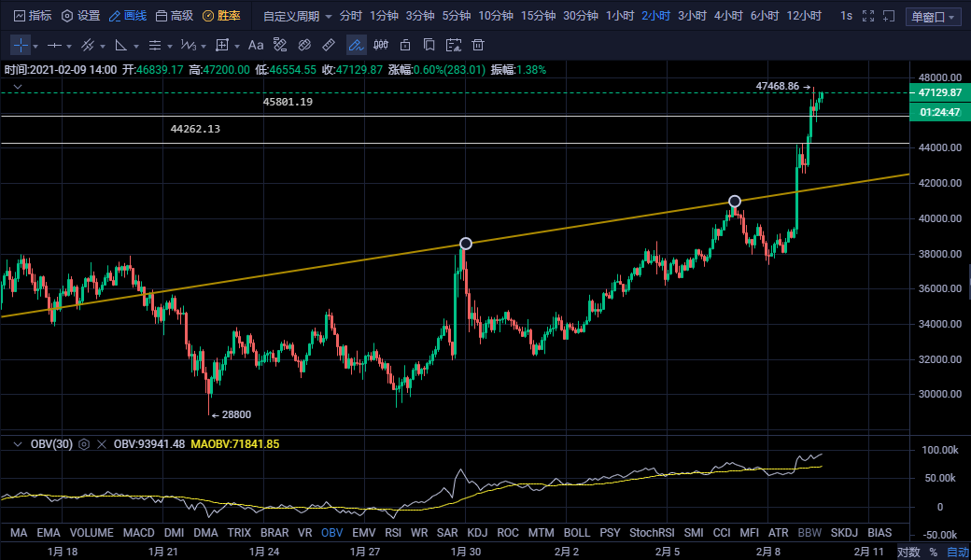Select the Fibonacci levels tool
The height and width of the screenshot is (560, 971).
(155, 45)
